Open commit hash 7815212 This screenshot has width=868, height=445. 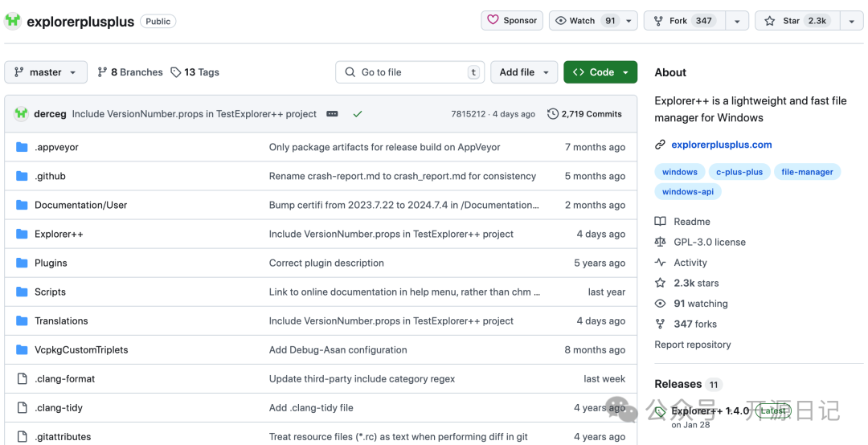pos(469,114)
